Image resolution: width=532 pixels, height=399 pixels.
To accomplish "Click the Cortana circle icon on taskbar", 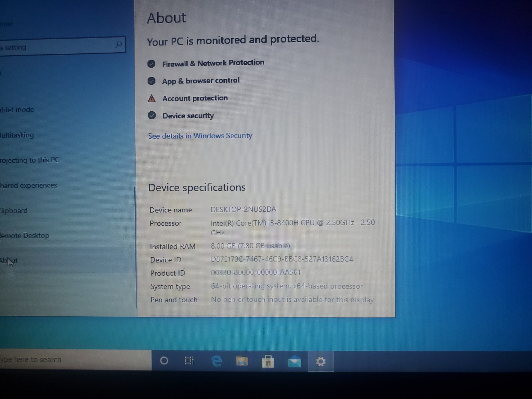I will [x=164, y=360].
